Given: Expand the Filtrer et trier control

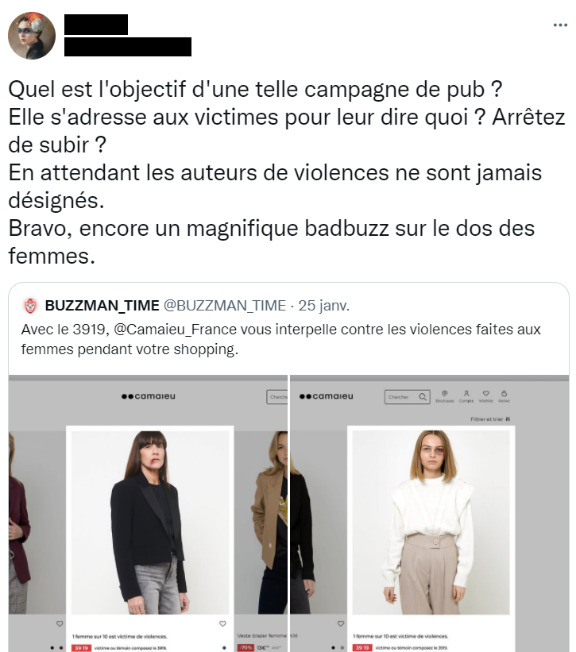Looking at the screenshot, I should tap(490, 419).
